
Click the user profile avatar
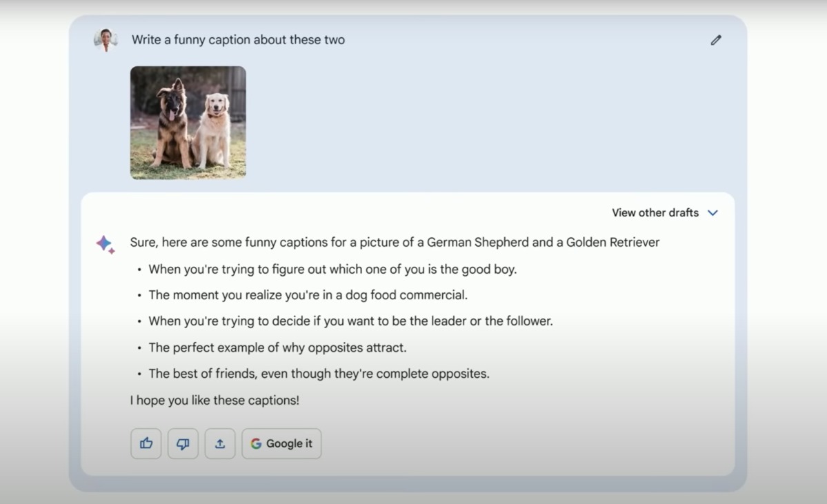click(x=106, y=40)
